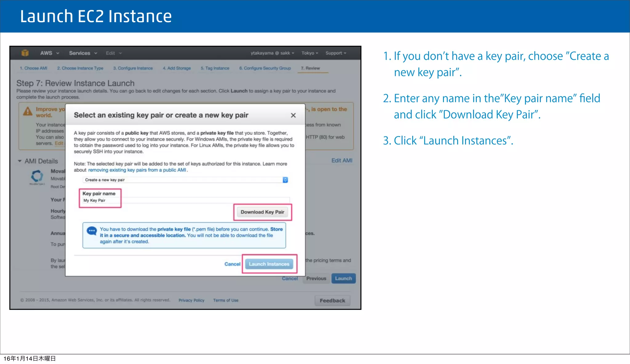Open the Terms of Use link
This screenshot has width=630, height=364.
point(226,300)
